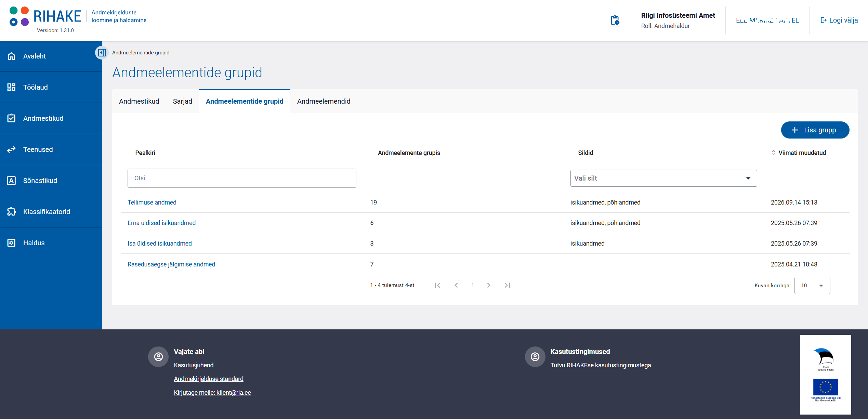The height and width of the screenshot is (419, 868).
Task: Click the Lisa grupp button
Action: [x=815, y=130]
